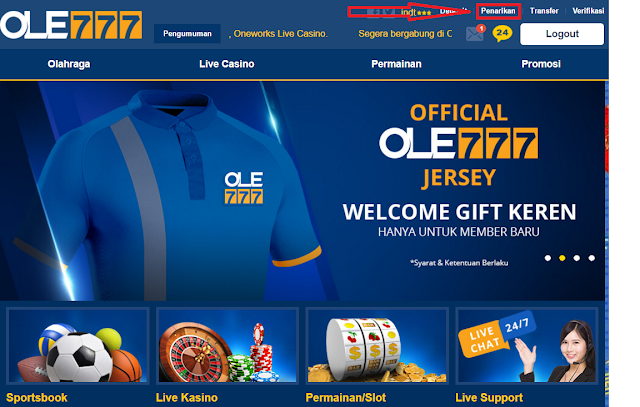Jump to the fourth carousel dot

(591, 258)
